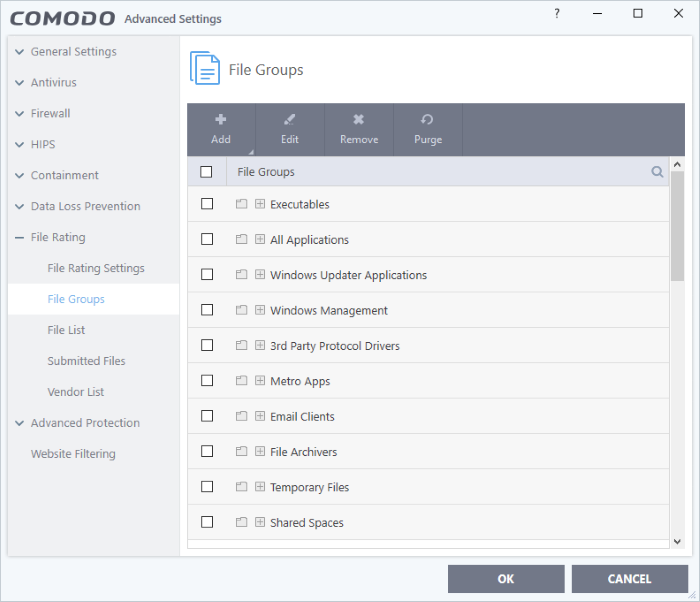Open the Website Filtering page
Viewport: 700px width, 602px height.
[73, 454]
